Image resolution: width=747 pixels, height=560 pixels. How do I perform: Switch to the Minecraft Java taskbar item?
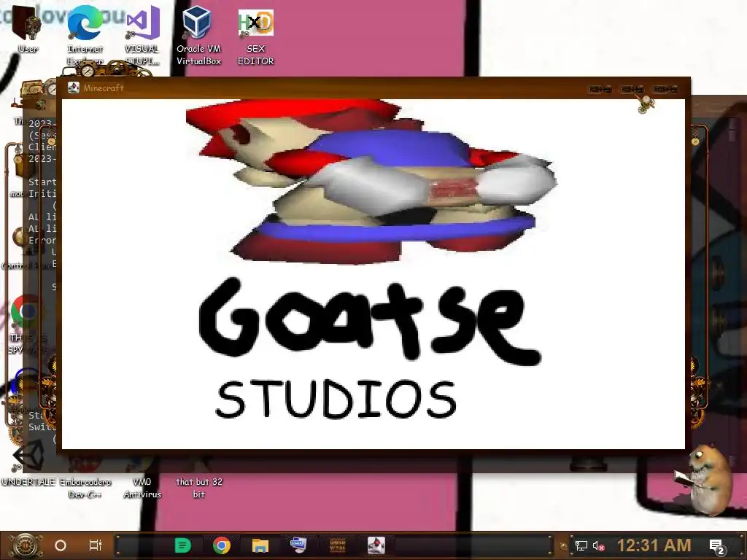tap(376, 545)
